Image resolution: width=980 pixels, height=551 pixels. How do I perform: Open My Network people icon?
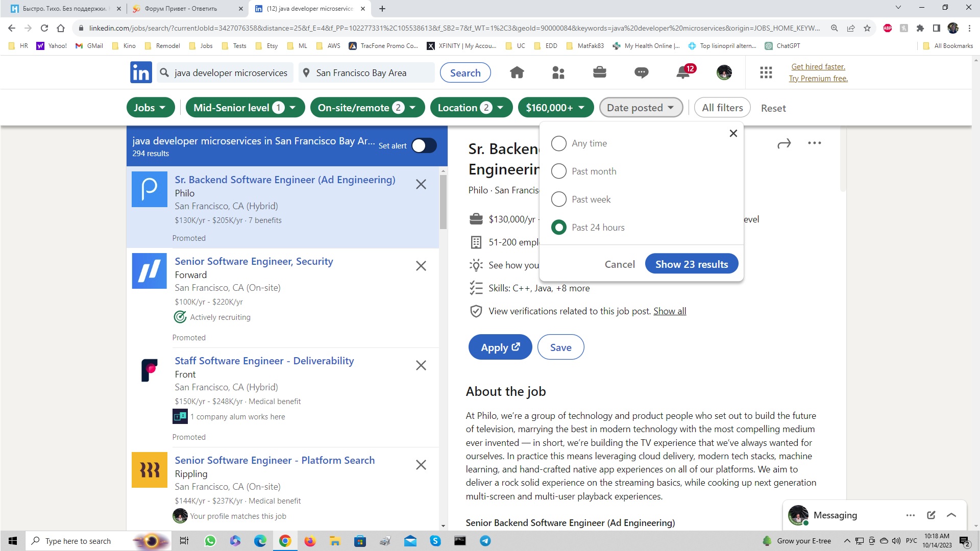tap(558, 72)
